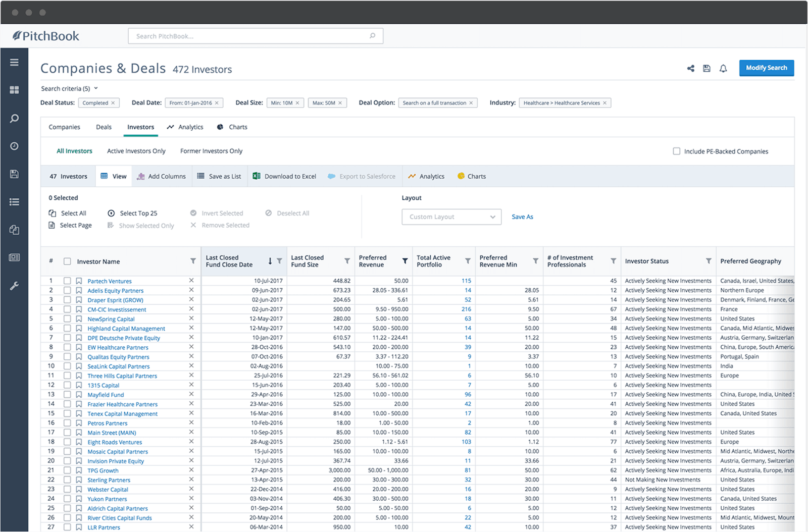The width and height of the screenshot is (808, 532).
Task: Remove the Healthcare Services industry filter
Action: coord(604,103)
